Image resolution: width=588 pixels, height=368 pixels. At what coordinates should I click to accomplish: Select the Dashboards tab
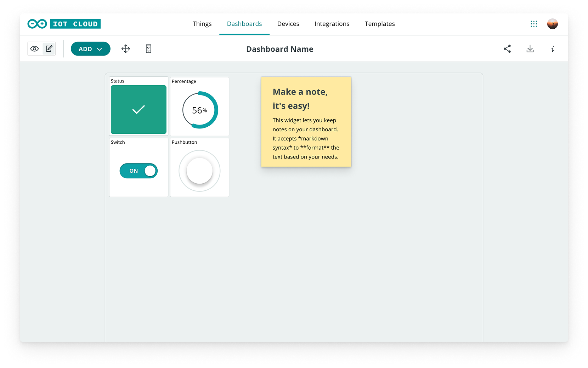(244, 24)
